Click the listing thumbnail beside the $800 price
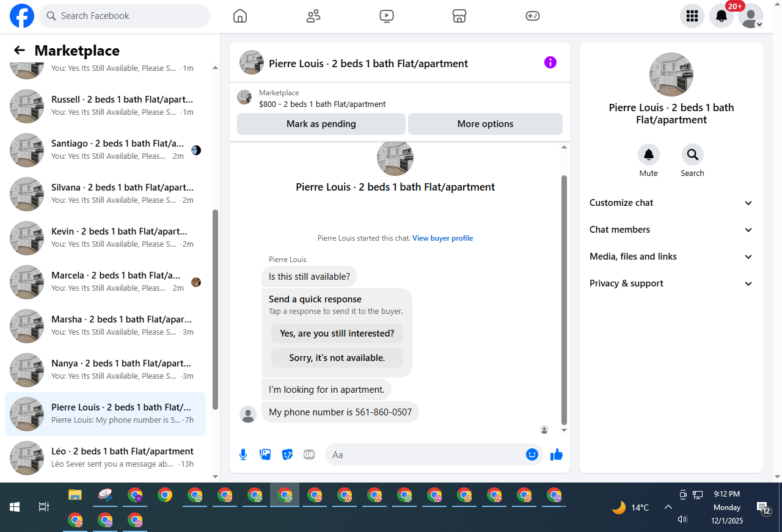This screenshot has width=782, height=532. click(x=244, y=97)
